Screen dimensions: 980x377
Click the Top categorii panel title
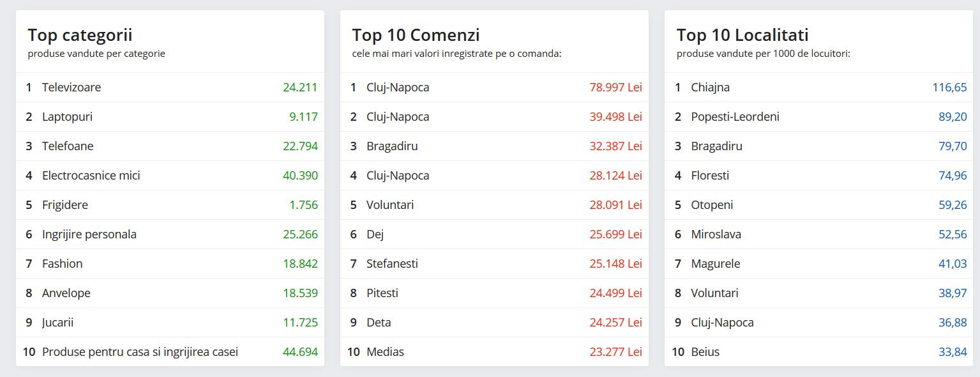(x=80, y=35)
